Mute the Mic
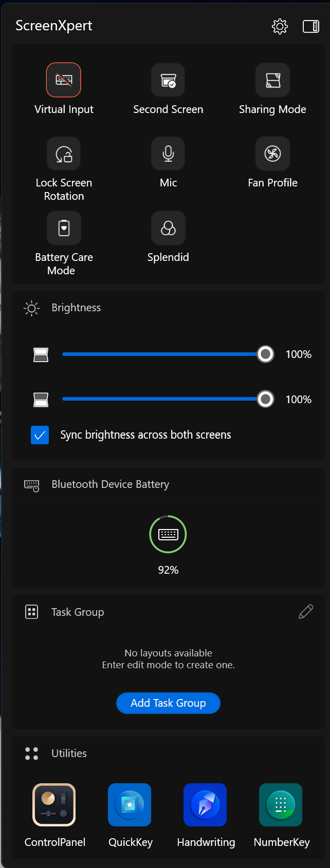The height and width of the screenshot is (868, 330). click(168, 154)
